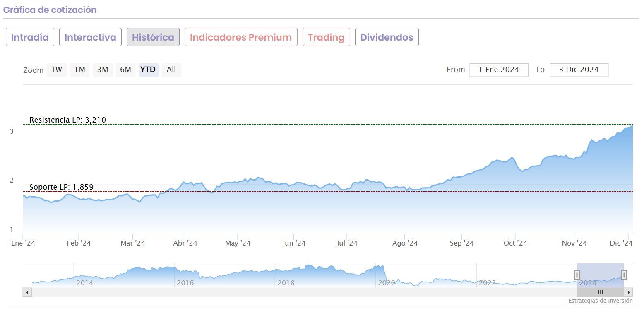Set zoom range to 6M
Viewport: 644px width, 318px height.
click(125, 70)
